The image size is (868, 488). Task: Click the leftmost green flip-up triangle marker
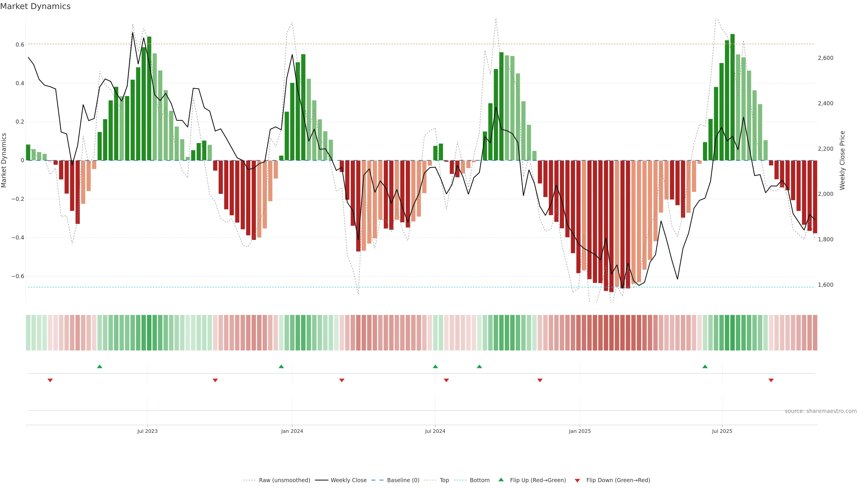[x=99, y=366]
